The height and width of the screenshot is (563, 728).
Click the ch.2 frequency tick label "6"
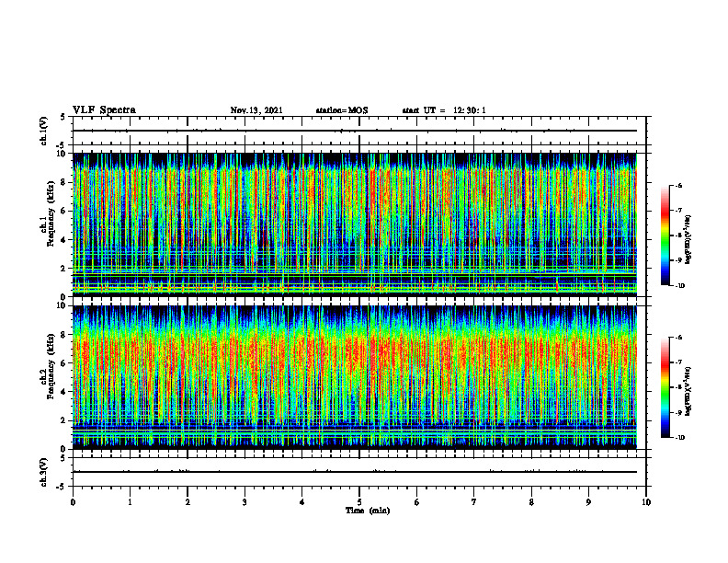pyautogui.click(x=64, y=363)
